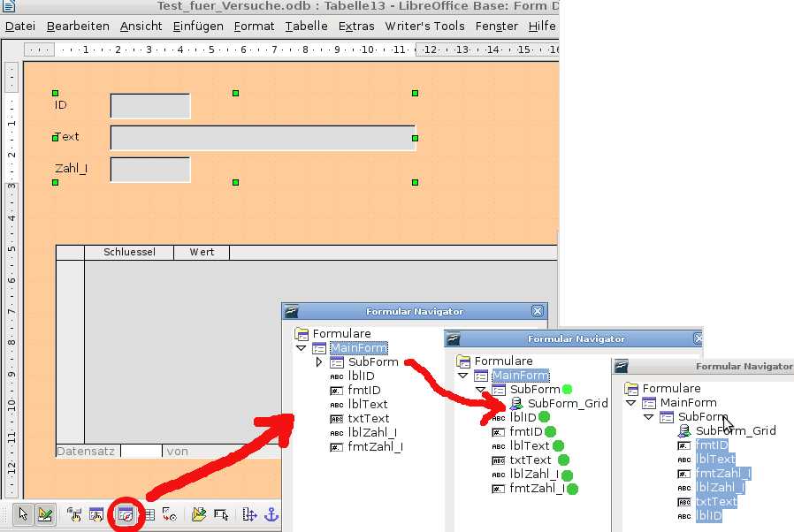Open the Einfügen menu
Viewport: 794px width, 532px height.
click(197, 27)
